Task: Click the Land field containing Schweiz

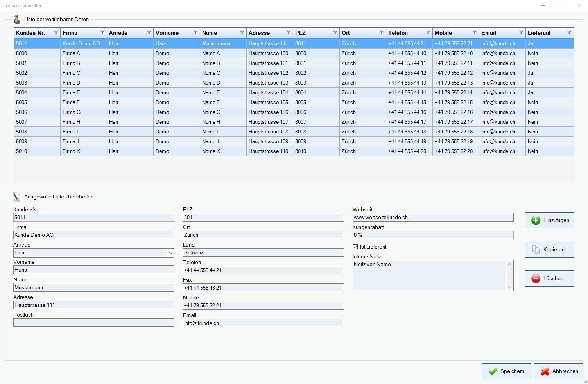Action: pos(264,252)
